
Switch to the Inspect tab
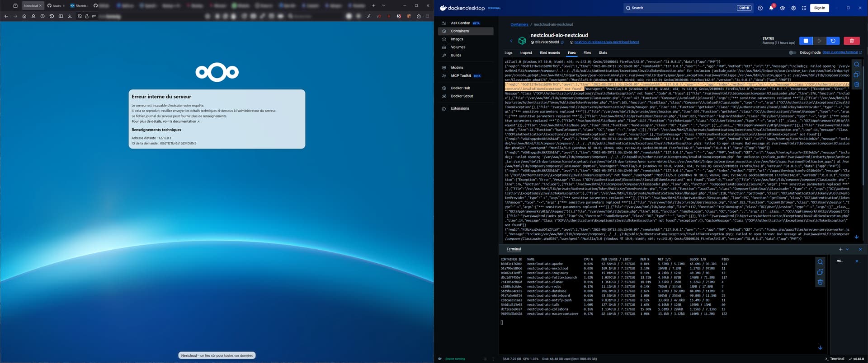526,53
